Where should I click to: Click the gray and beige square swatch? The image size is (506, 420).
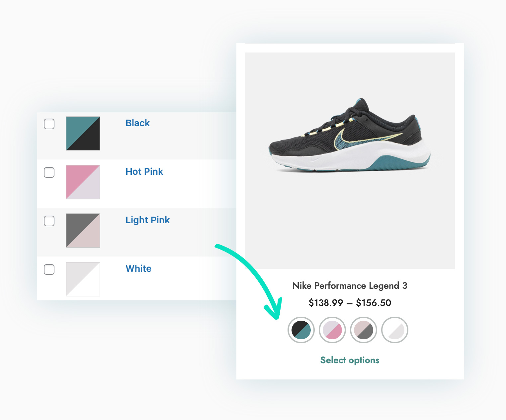pyautogui.click(x=83, y=230)
